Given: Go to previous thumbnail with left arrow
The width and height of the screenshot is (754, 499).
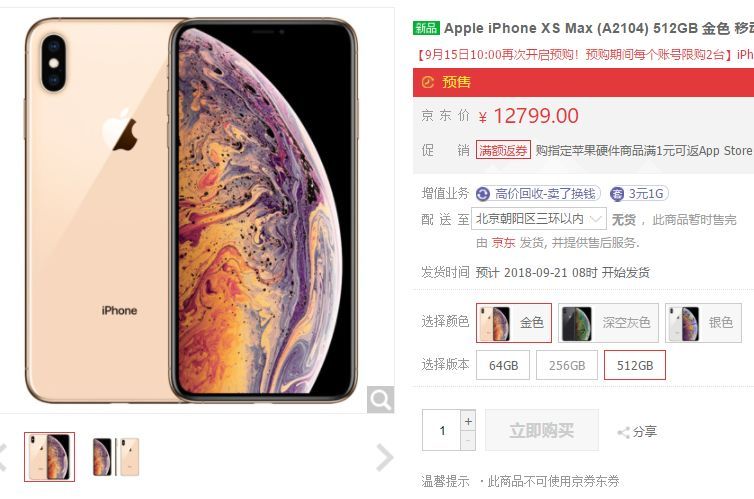Looking at the screenshot, I should coord(3,457).
